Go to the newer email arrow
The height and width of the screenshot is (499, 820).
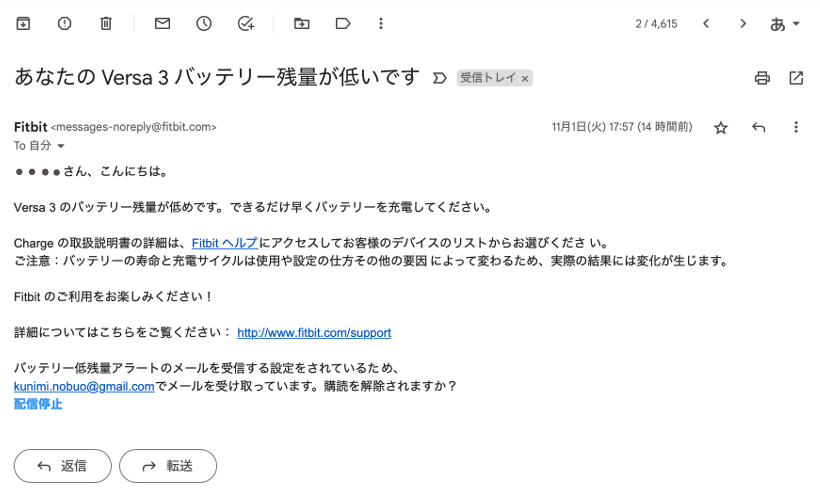click(x=706, y=23)
